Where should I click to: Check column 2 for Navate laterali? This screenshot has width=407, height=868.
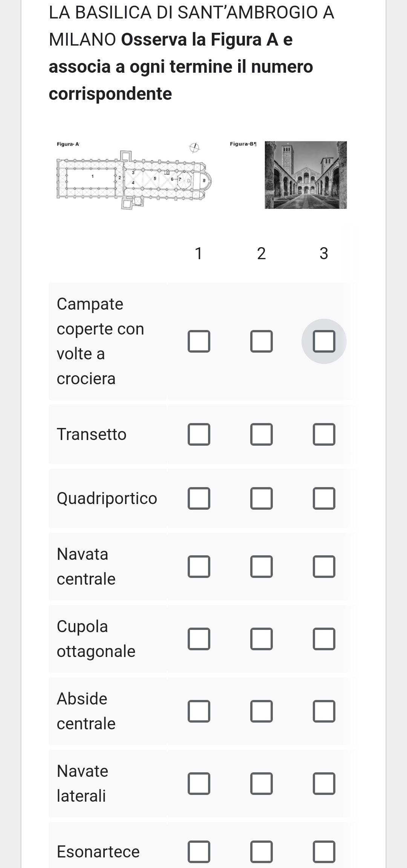(x=262, y=784)
